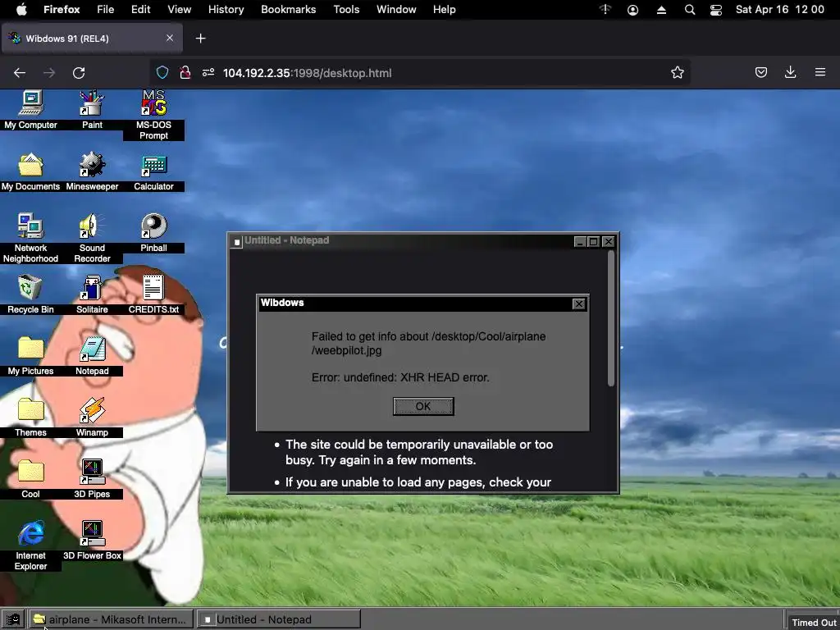The image size is (840, 630).
Task: Click the Start button on the taskbar
Action: tap(13, 620)
